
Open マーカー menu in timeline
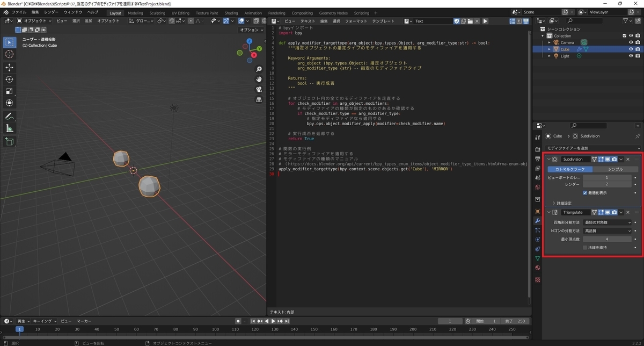[x=84, y=321]
